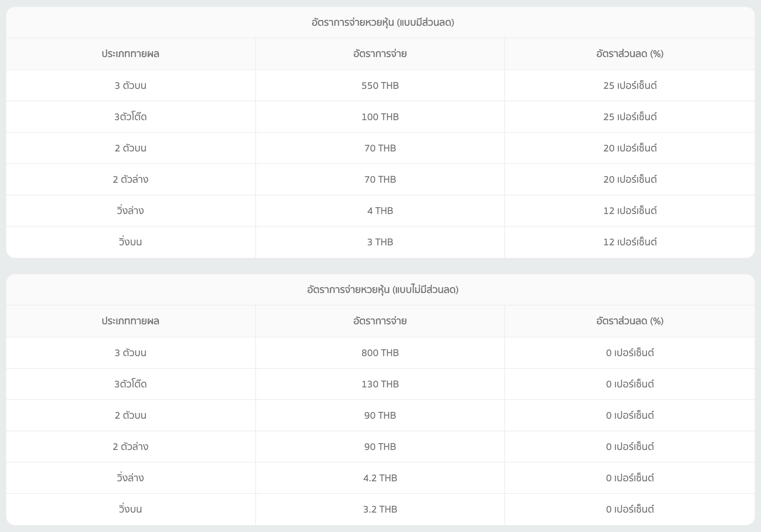Click second table's อัตราการจ่าย column header
This screenshot has height=532, width=761.
click(380, 321)
